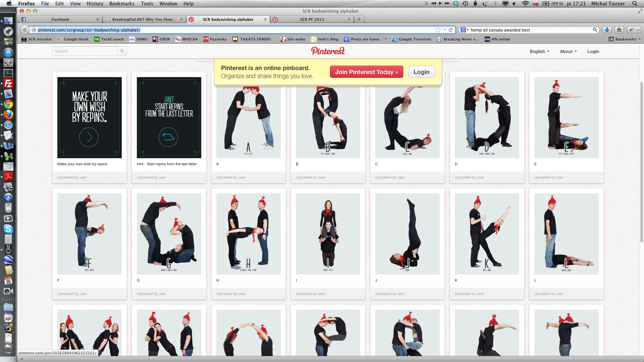Open the letter G pin image
Viewport: 644px width, 362px height.
(x=169, y=234)
